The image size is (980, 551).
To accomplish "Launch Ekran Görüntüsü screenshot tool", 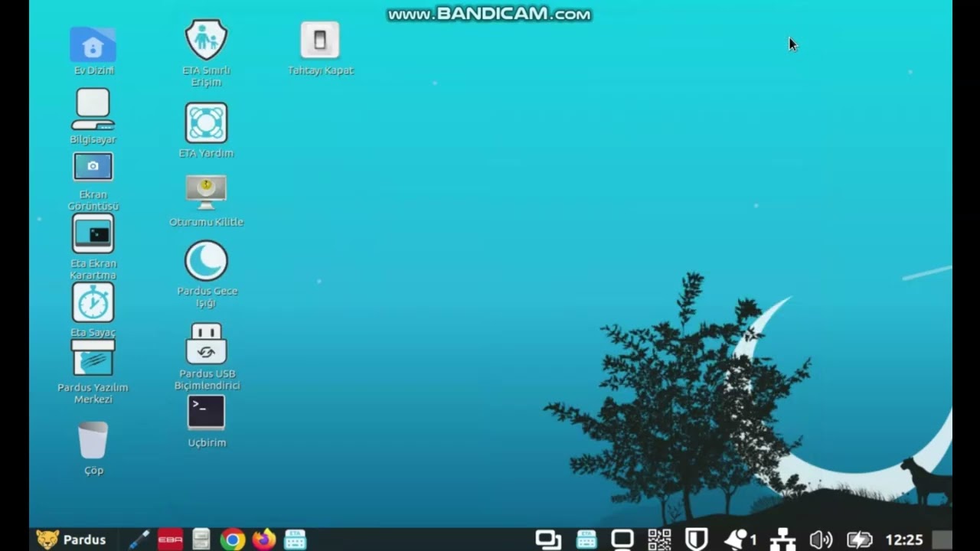I will (x=93, y=167).
